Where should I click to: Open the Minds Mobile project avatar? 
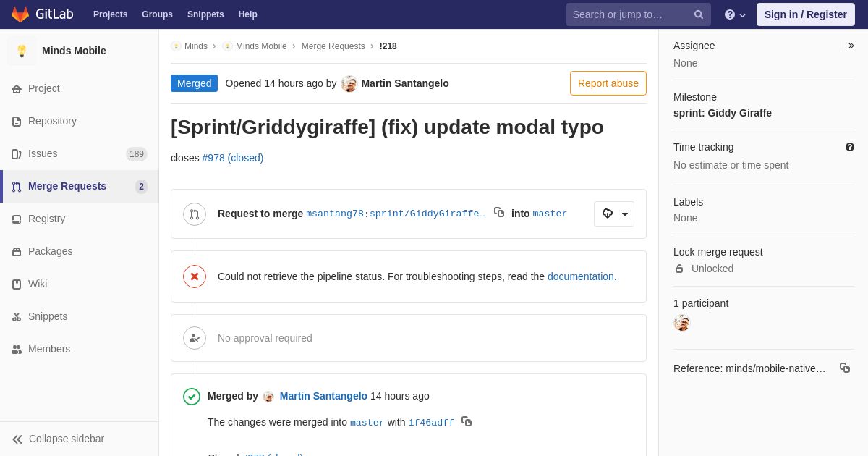pyautogui.click(x=22, y=51)
